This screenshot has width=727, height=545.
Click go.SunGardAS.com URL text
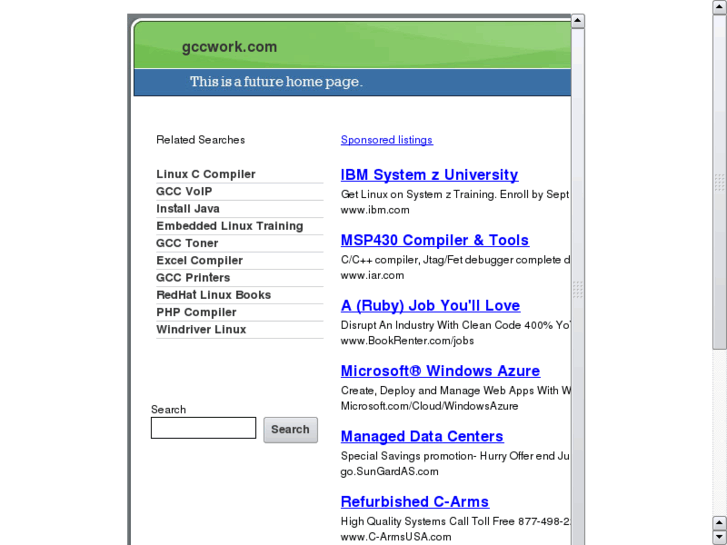click(x=389, y=472)
